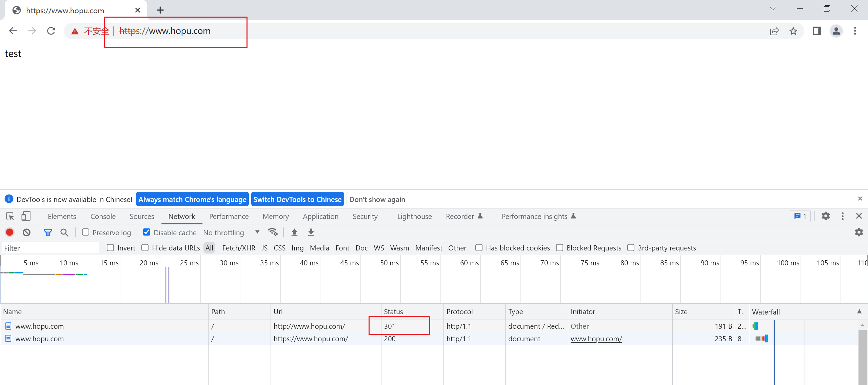Reload the page with the refresh icon
Screen dimensions: 868x385
51,31
